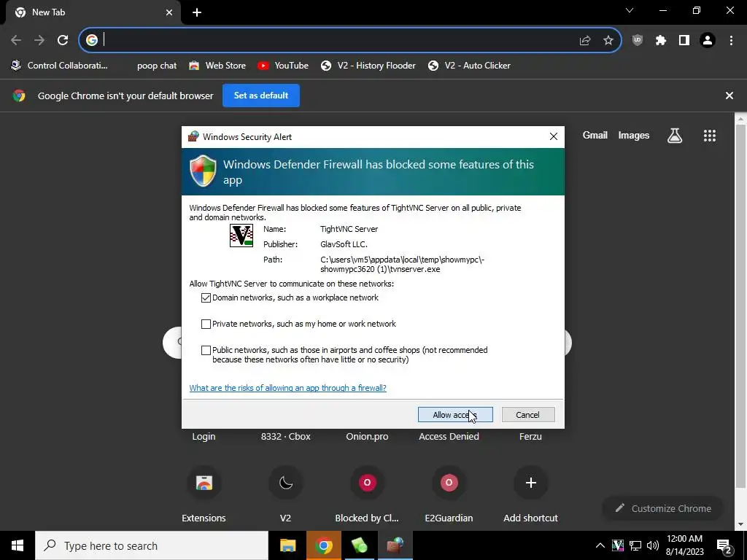Click the taskbar search box

click(152, 545)
